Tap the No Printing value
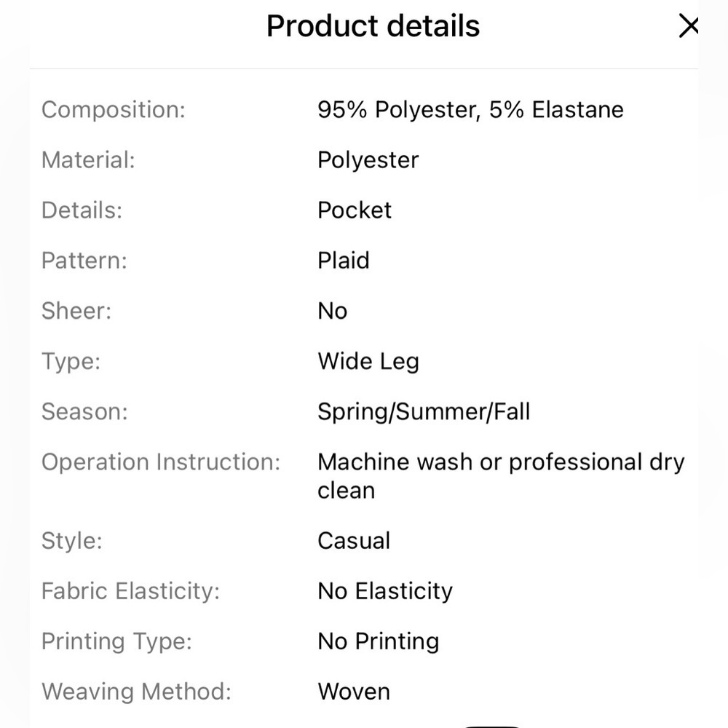This screenshot has height=728, width=728. point(379,641)
